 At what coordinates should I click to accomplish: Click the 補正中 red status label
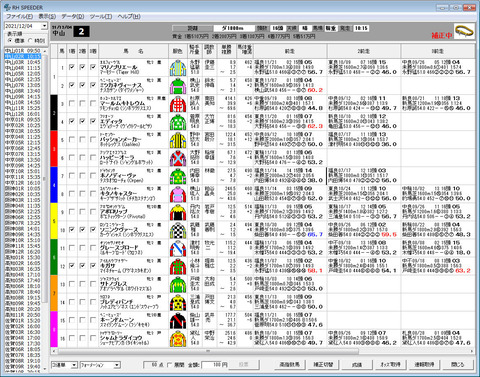coord(442,35)
